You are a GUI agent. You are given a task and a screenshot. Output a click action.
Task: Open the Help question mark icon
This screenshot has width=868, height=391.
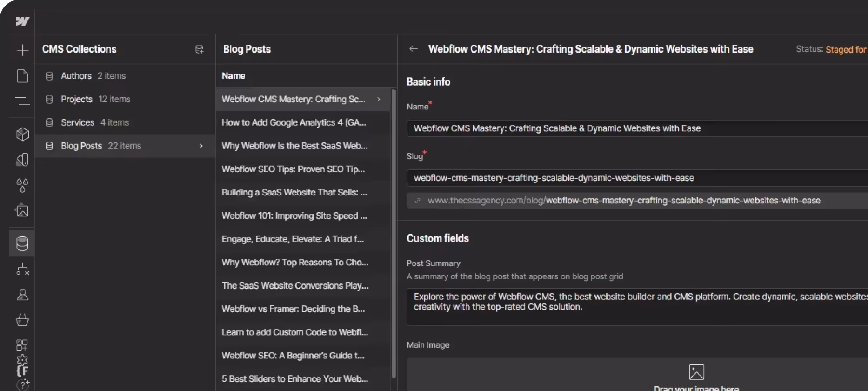(22, 384)
